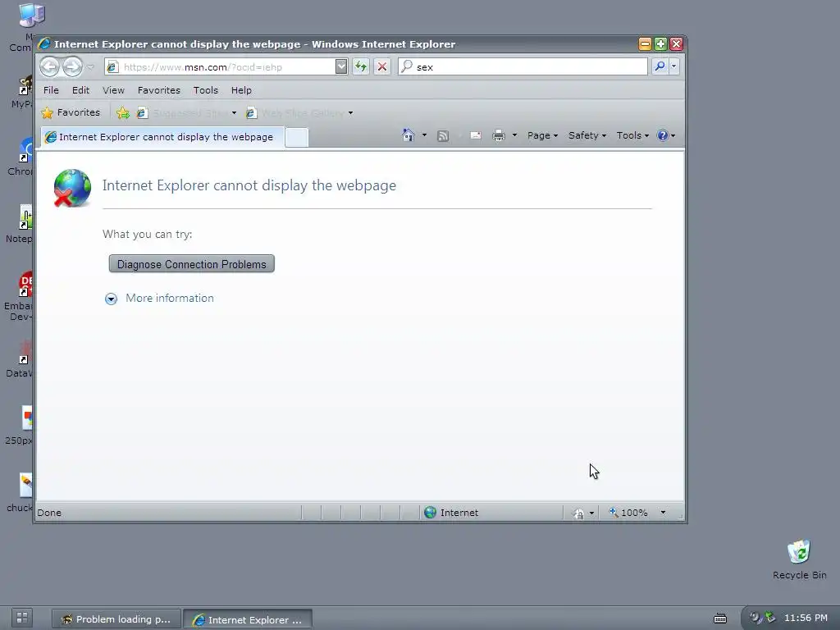This screenshot has height=630, width=840.
Task: Expand Suggested Sites dropdown arrow
Action: tap(234, 113)
